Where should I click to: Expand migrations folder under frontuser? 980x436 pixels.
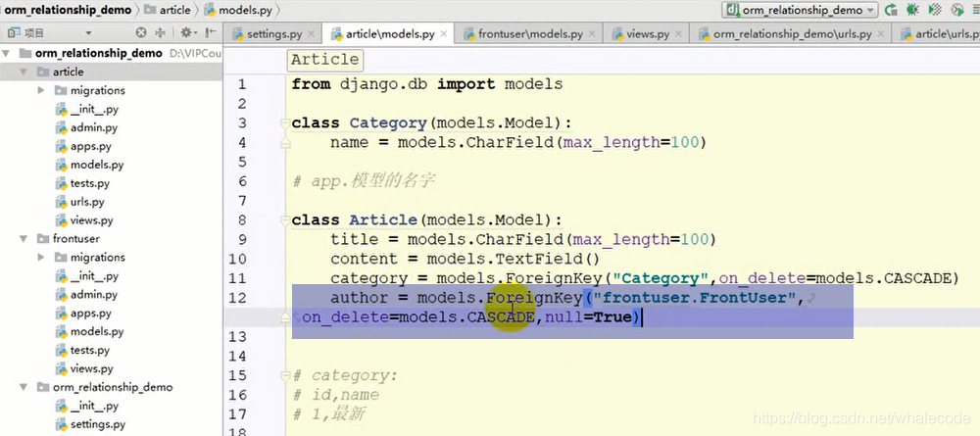pyautogui.click(x=41, y=258)
